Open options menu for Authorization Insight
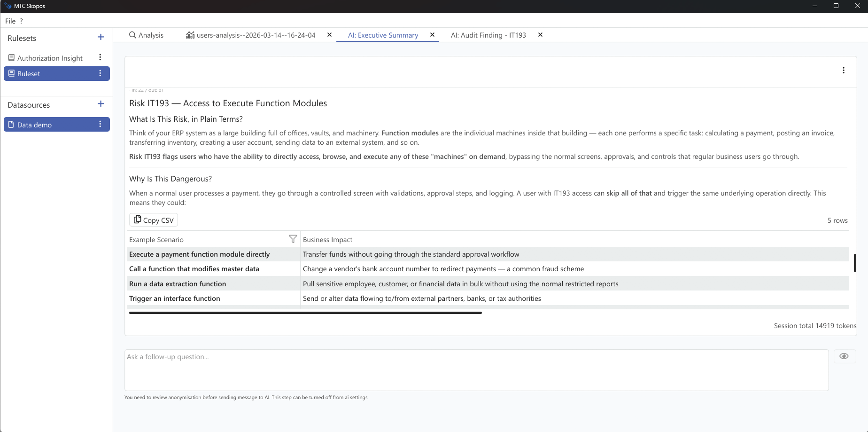 100,57
